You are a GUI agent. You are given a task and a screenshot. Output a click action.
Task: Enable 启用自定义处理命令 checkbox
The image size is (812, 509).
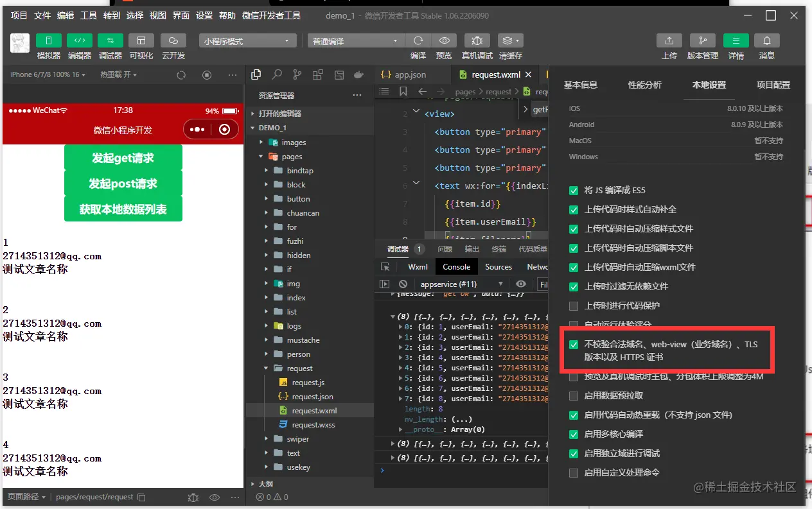click(574, 473)
